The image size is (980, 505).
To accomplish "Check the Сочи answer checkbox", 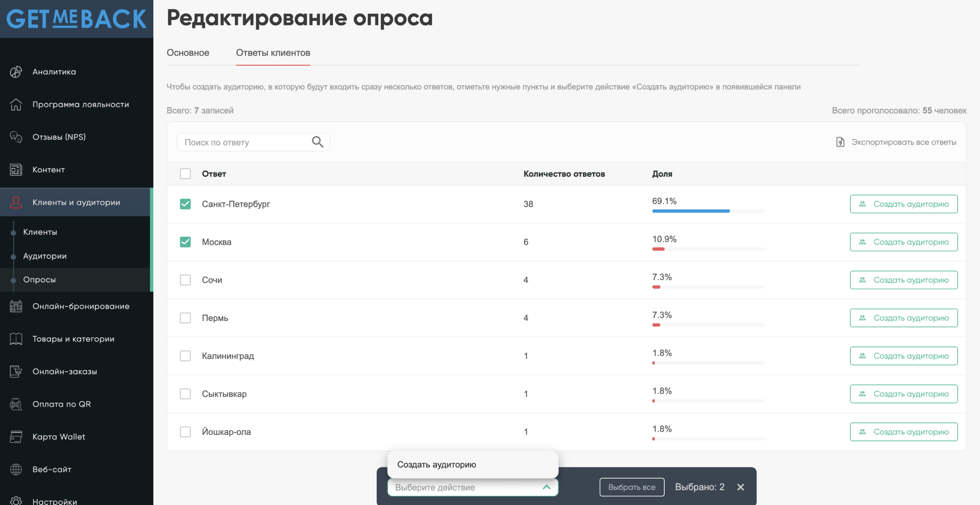I will click(x=185, y=280).
